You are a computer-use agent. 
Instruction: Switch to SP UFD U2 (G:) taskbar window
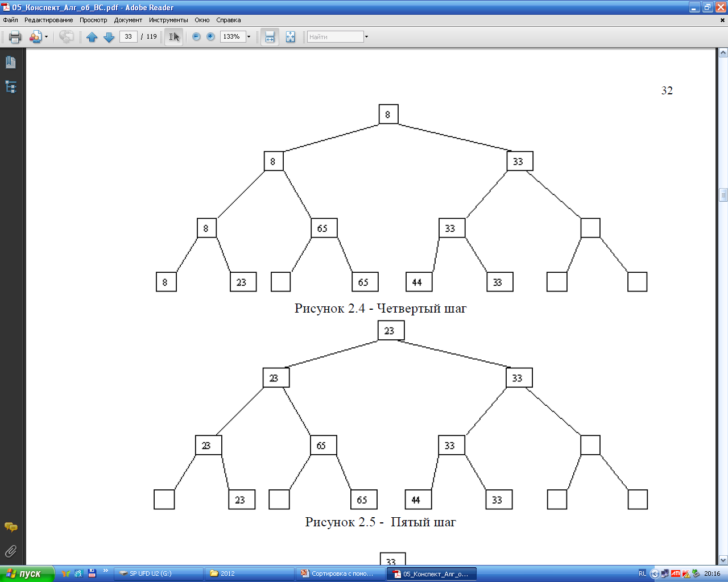(x=159, y=573)
